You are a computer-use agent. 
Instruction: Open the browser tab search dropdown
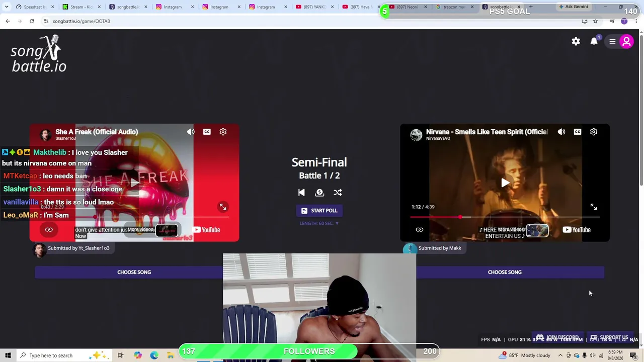click(x=7, y=7)
